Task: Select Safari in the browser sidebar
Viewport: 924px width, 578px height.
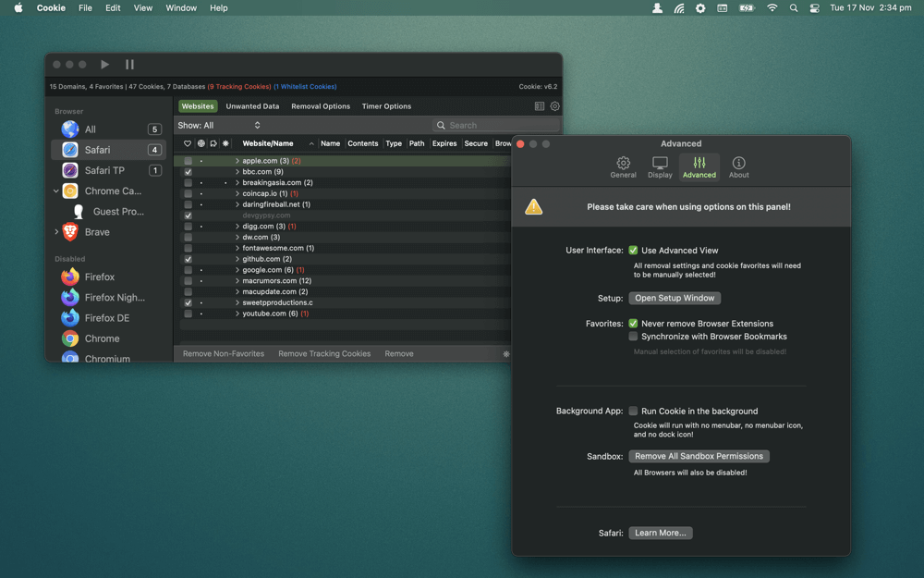Action: coord(109,150)
